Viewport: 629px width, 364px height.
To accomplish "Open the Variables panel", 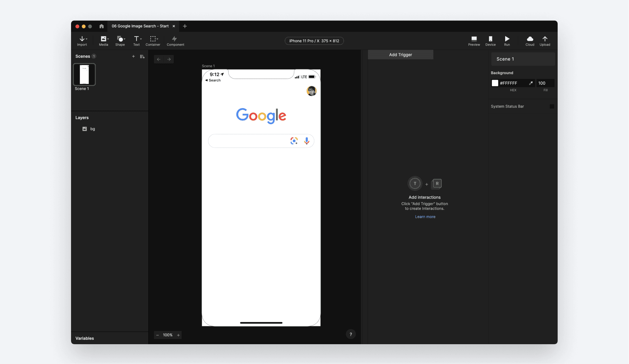I will pos(85,338).
